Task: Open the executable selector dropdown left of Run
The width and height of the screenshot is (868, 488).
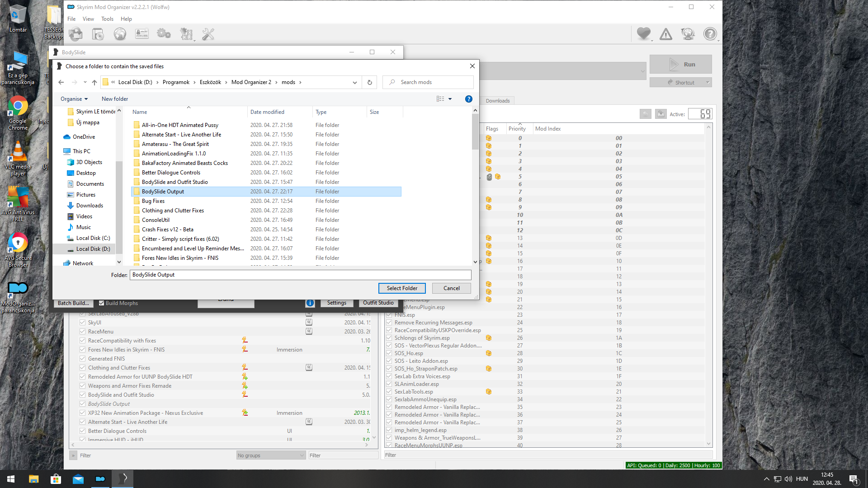Action: coord(642,71)
